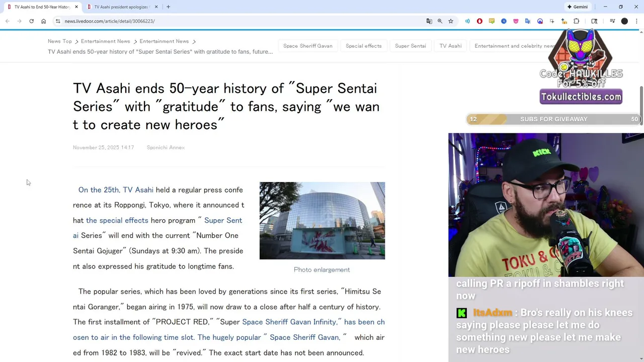Open the red stop-hand ad blocker extension

coord(479,21)
